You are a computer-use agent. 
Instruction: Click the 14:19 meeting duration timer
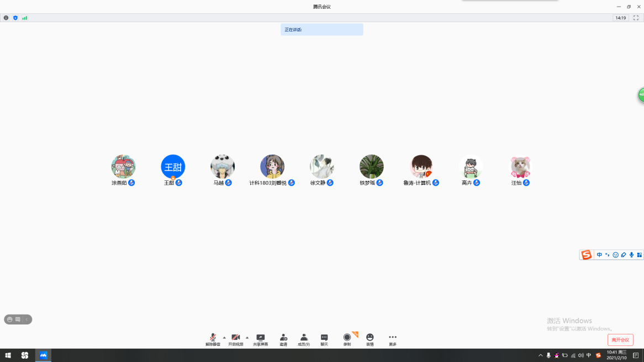[621, 18]
